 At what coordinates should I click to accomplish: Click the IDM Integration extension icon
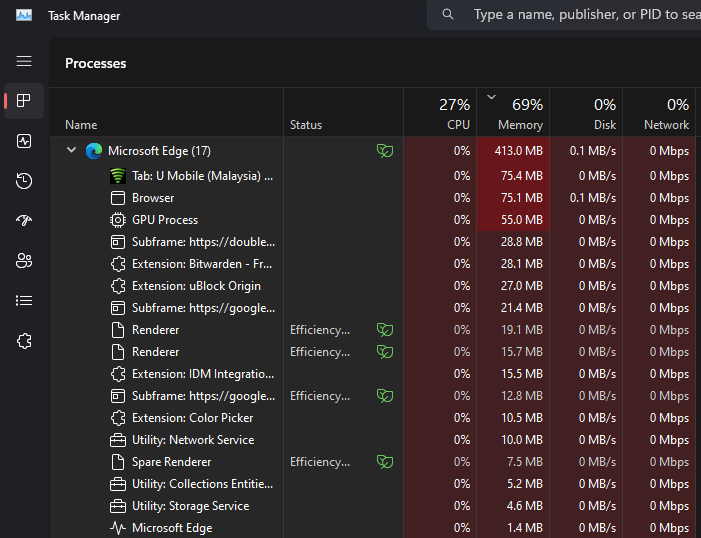(x=118, y=374)
